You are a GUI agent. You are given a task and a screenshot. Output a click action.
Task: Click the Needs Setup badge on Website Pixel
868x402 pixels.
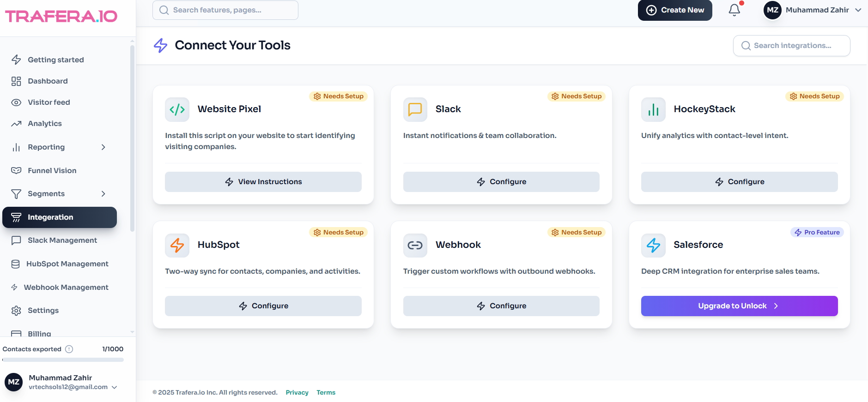tap(339, 96)
